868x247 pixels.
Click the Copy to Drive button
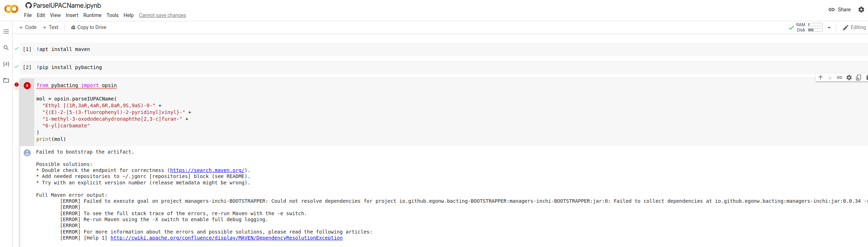[x=89, y=27]
